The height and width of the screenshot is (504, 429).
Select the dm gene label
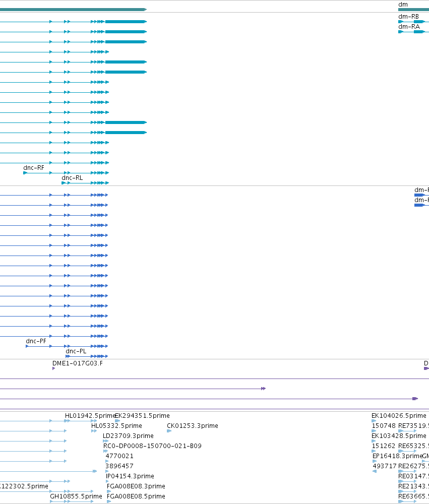coord(403,5)
